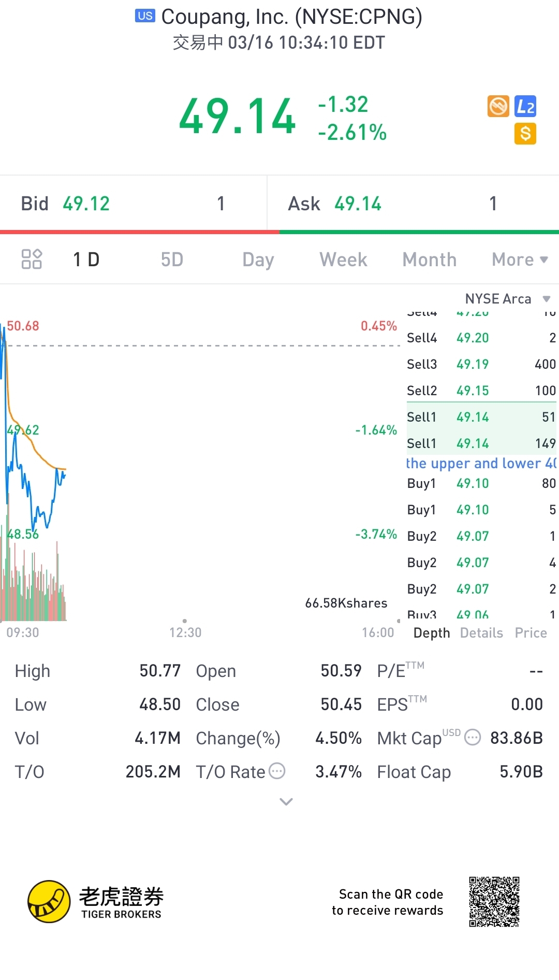This screenshot has width=559, height=980.
Task: Select Buy2 49.07 row with 4 shares
Action: [481, 563]
